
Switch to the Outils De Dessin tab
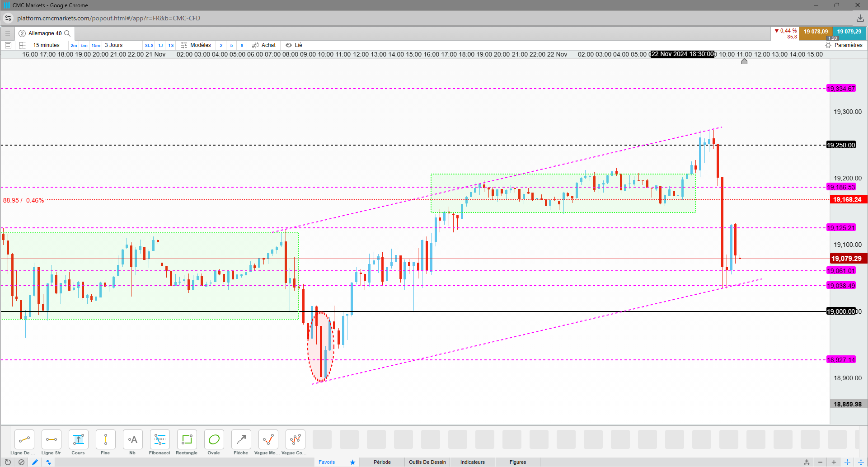427,462
